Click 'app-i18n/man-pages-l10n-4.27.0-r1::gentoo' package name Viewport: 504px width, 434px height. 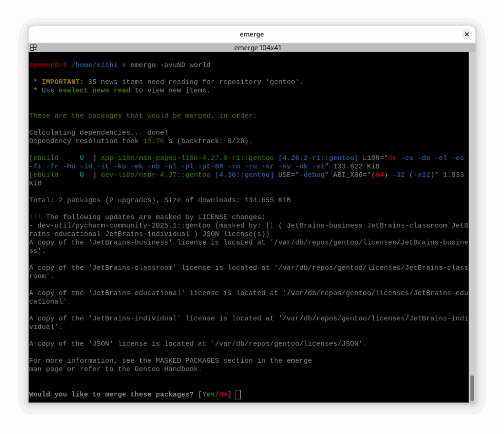pyautogui.click(x=188, y=158)
